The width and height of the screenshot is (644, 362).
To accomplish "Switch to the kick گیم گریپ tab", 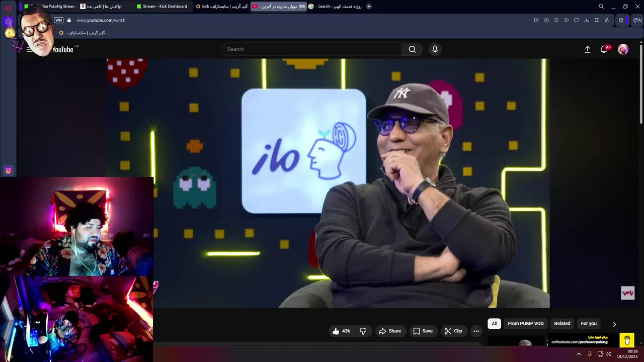I will pyautogui.click(x=222, y=7).
